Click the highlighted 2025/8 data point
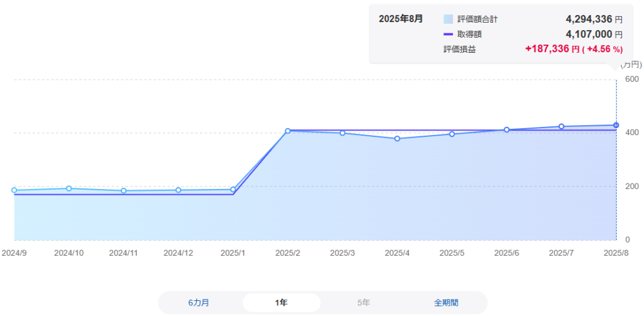The image size is (644, 316). coord(616,126)
